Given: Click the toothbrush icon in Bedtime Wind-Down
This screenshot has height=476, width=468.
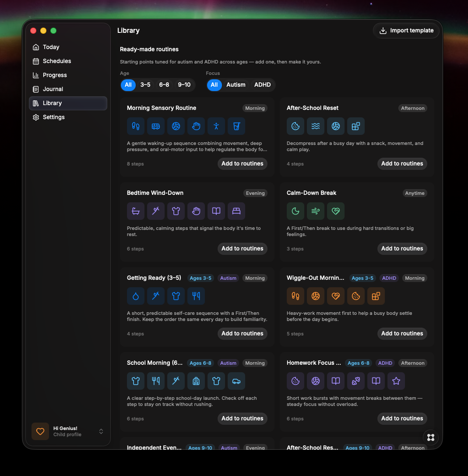Looking at the screenshot, I should click(x=156, y=211).
